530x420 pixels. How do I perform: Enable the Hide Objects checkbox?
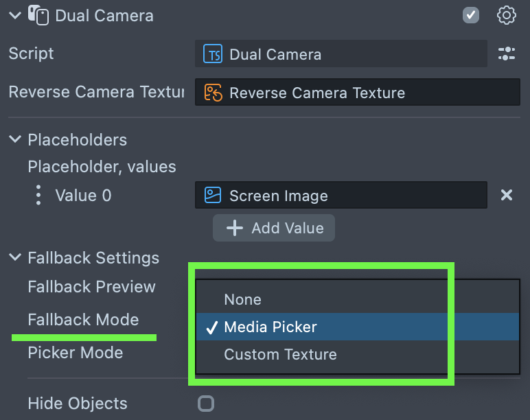[x=206, y=404]
